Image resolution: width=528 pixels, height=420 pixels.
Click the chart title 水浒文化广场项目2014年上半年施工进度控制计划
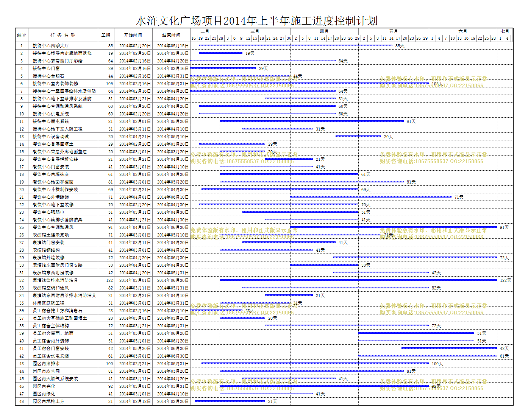click(257, 20)
